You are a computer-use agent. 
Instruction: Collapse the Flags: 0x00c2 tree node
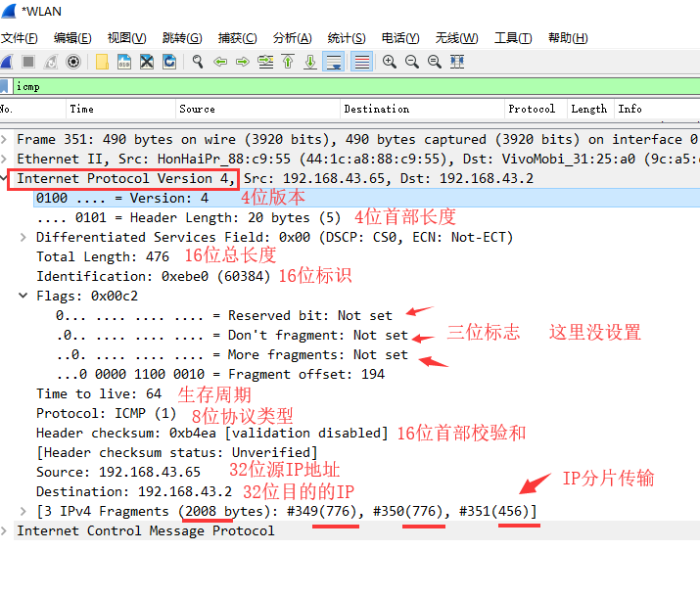click(23, 296)
